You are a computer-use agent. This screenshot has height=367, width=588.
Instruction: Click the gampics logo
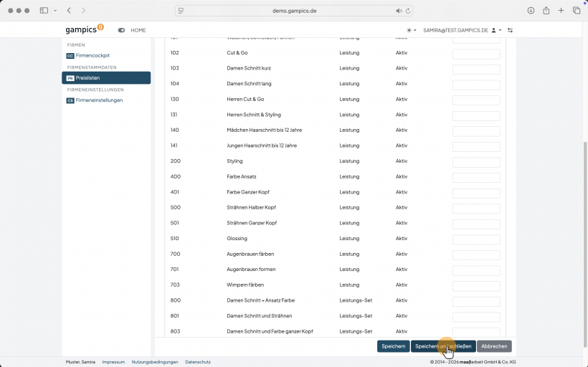pos(85,29)
